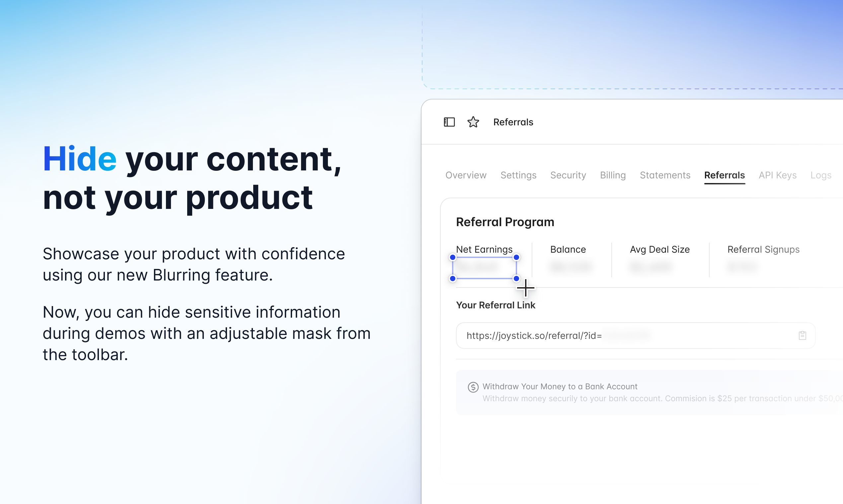This screenshot has height=504, width=843.
Task: Click the Referral Signups label
Action: [x=763, y=249]
